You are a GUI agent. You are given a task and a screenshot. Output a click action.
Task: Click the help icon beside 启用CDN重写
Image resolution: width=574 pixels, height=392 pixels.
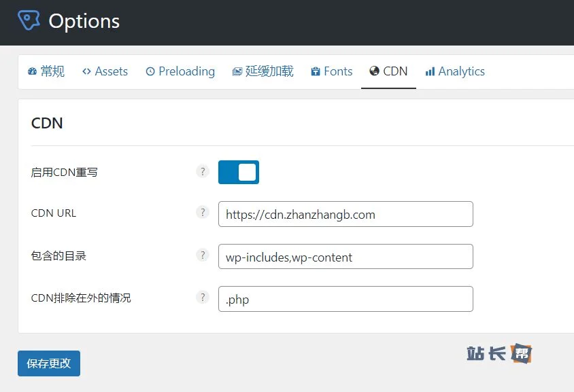pos(202,171)
